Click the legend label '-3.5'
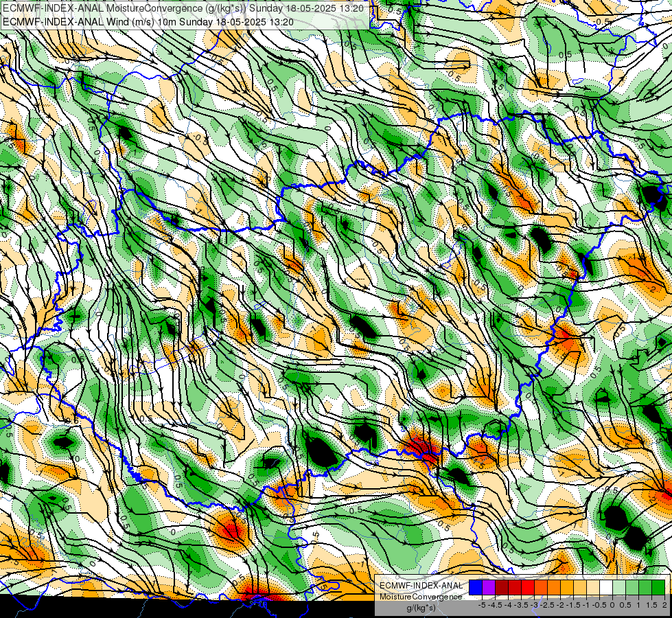The height and width of the screenshot is (618, 672). tap(521, 605)
